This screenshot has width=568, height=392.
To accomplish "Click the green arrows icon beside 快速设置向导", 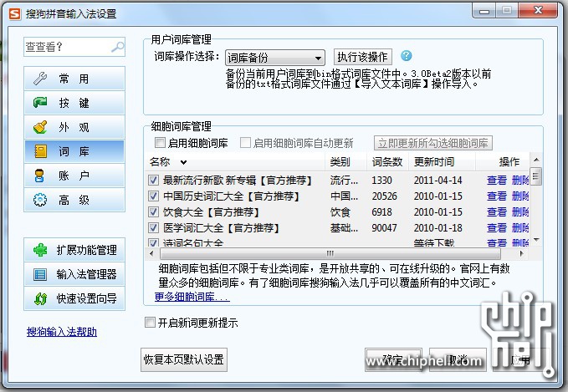I will [40, 298].
